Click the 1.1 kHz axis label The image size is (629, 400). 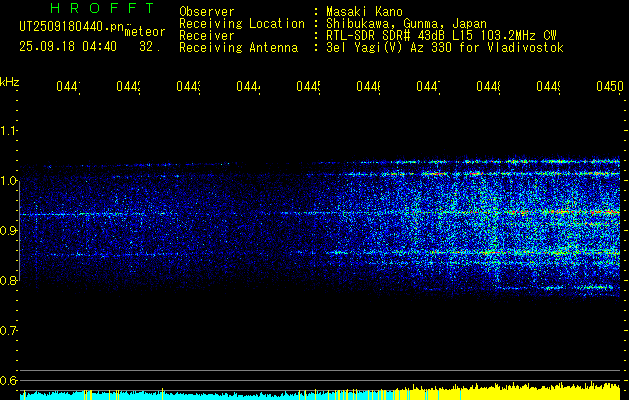click(9, 131)
